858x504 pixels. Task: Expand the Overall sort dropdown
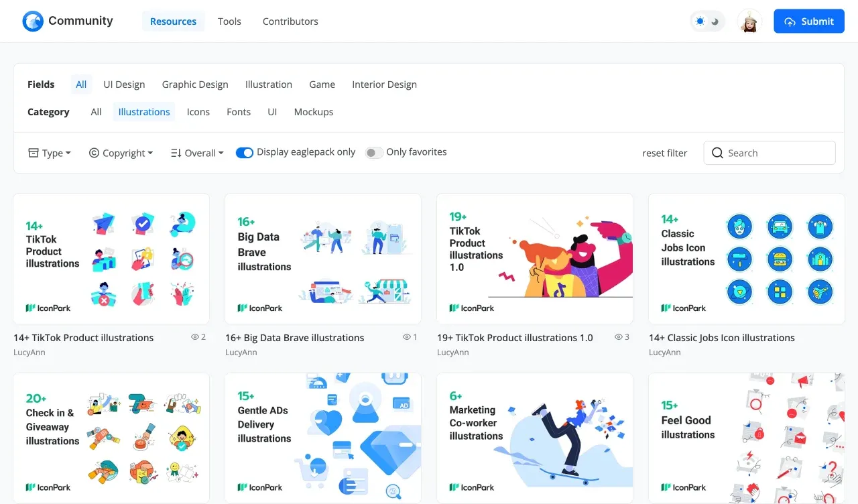click(197, 153)
